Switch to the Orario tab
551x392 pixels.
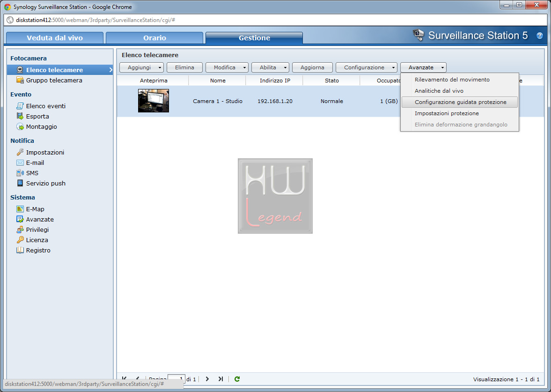[x=154, y=38]
